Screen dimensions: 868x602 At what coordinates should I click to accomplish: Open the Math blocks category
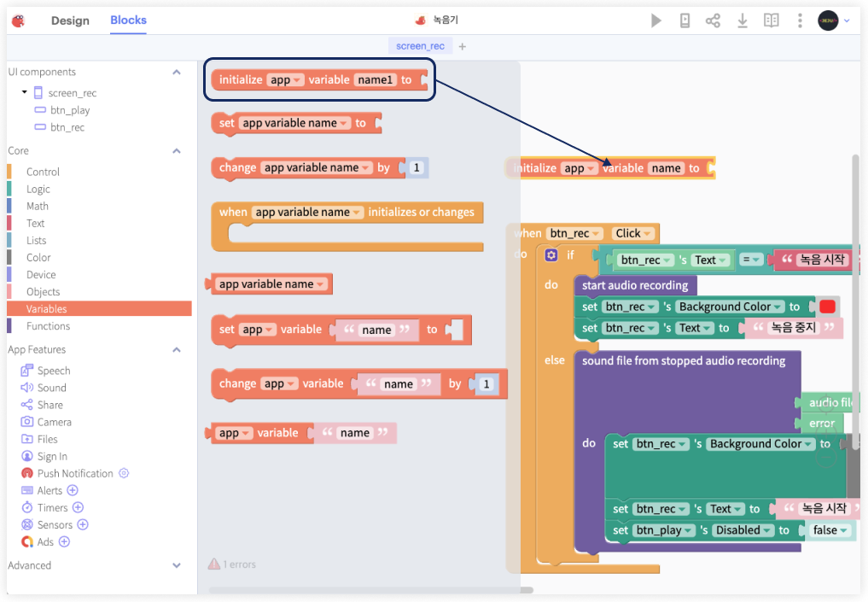point(37,206)
